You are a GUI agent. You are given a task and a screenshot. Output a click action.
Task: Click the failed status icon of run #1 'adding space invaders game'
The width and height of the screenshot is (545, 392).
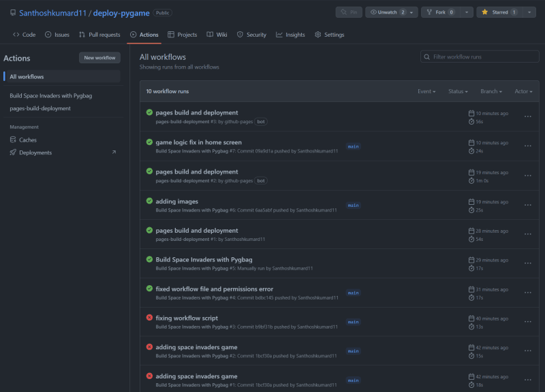[149, 376]
